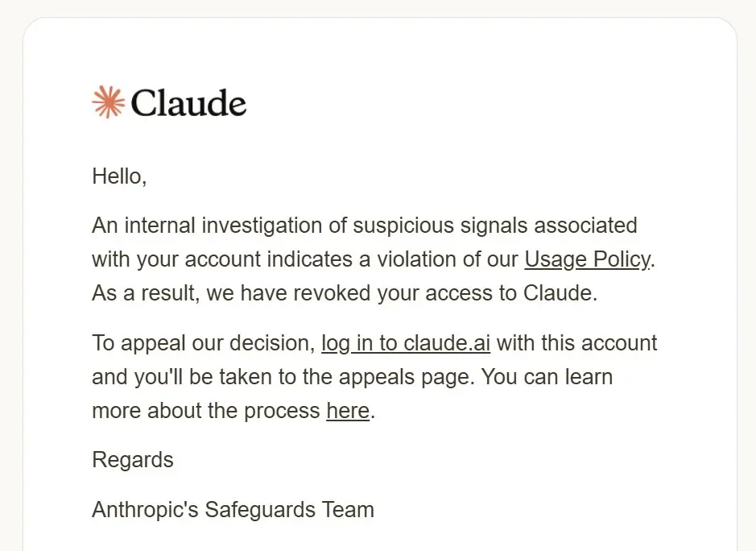Click the phrase "As a result,"
Image resolution: width=756 pixels, height=551 pixels.
(146, 293)
